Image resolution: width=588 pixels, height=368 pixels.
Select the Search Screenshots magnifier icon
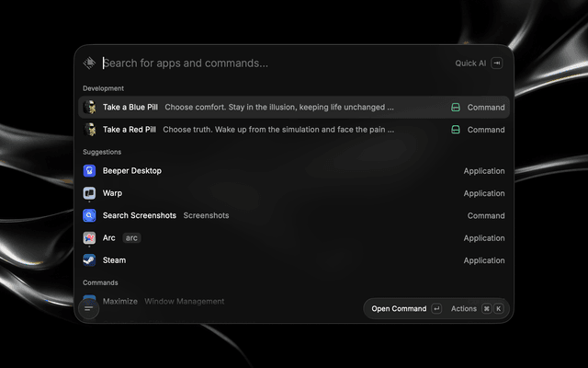coord(89,215)
